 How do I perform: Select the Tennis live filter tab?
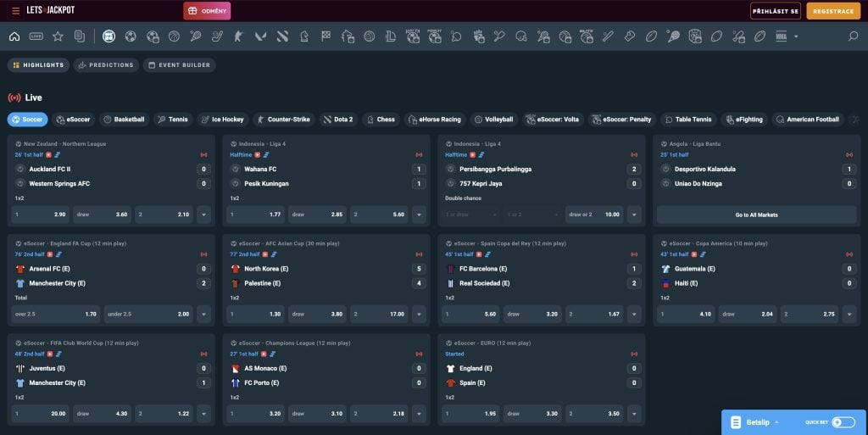173,119
